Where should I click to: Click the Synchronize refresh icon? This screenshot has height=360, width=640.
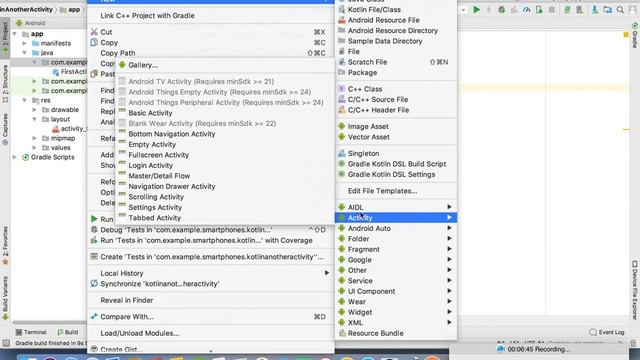click(94, 284)
